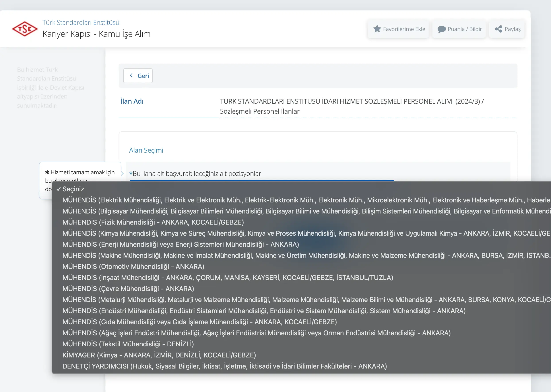The width and height of the screenshot is (551, 392).
Task: Click the back chevron in Geri button
Action: coord(131,76)
